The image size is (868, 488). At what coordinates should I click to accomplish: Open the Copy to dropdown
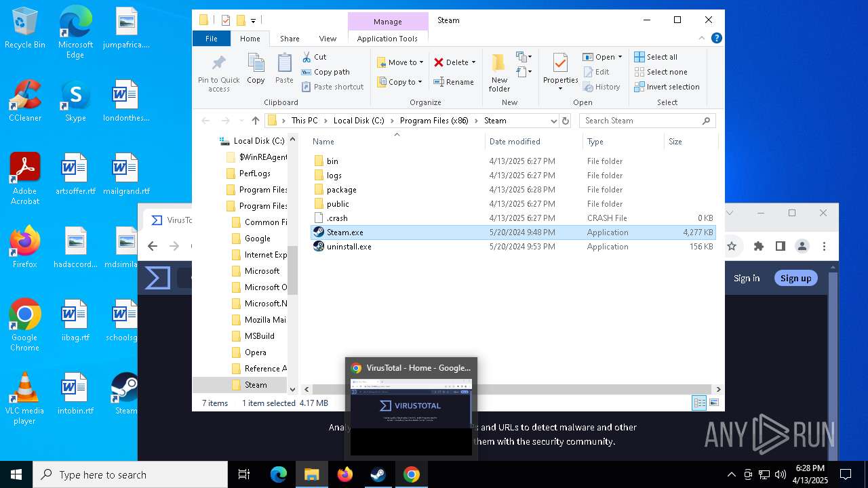399,82
